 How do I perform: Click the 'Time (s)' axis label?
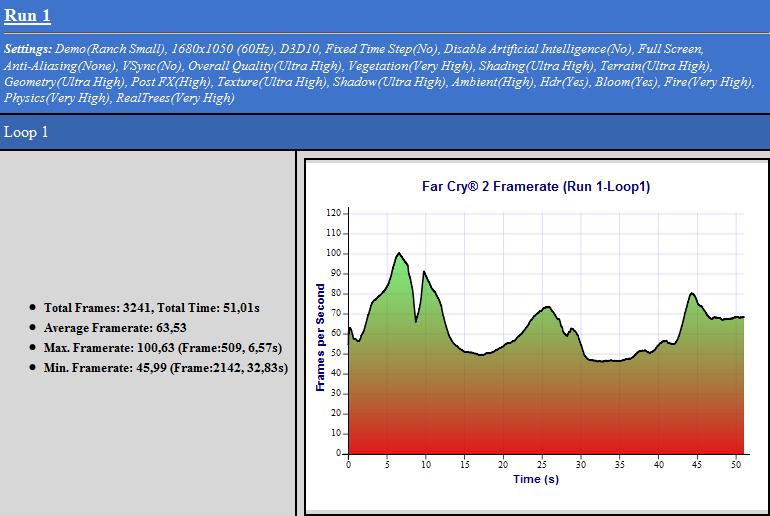[x=536, y=479]
